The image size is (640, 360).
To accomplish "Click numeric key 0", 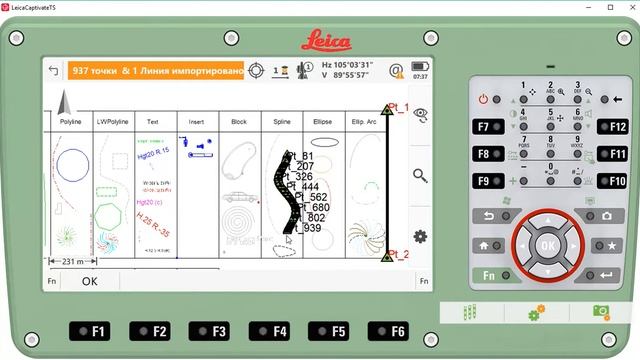I will [x=551, y=181].
